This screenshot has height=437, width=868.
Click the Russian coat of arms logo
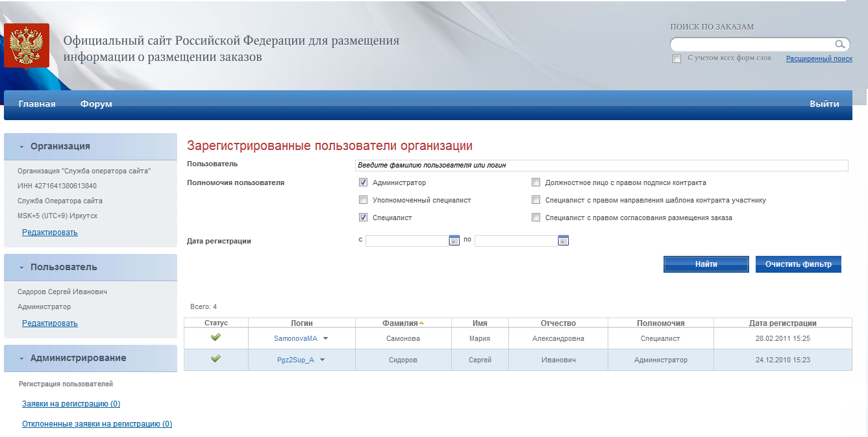pos(27,45)
